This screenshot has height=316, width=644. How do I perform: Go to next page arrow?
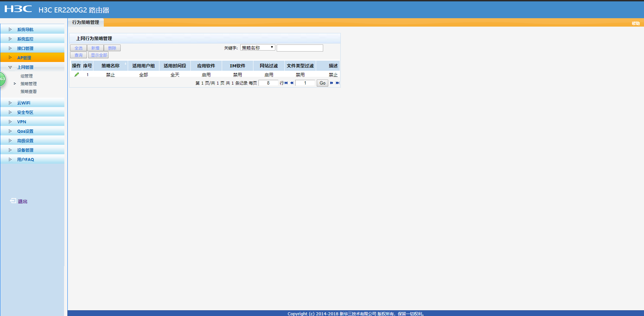[x=332, y=83]
